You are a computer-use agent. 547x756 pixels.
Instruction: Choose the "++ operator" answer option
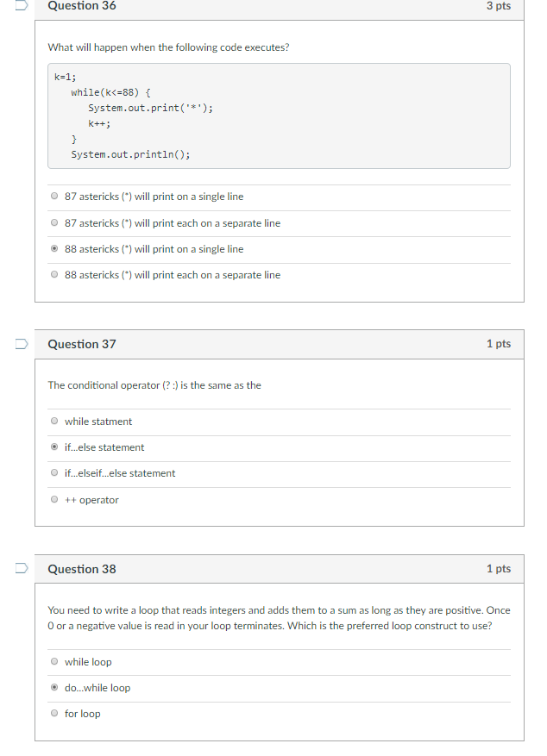(x=53, y=499)
